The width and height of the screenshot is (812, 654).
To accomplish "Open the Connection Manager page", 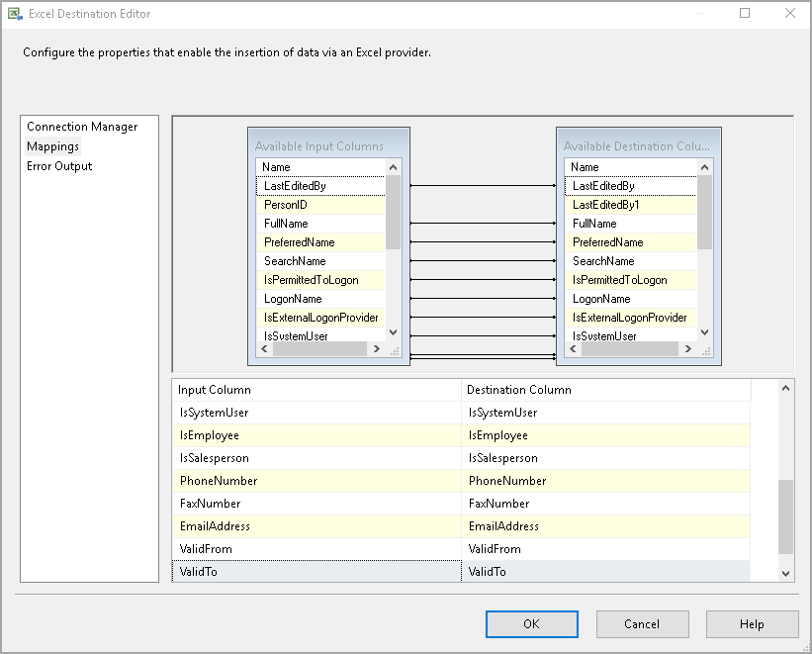I will [x=82, y=127].
